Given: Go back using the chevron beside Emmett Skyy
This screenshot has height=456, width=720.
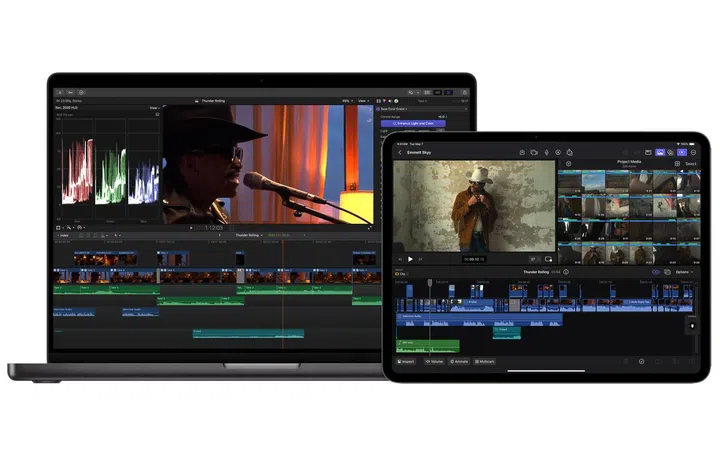Looking at the screenshot, I should 401,153.
